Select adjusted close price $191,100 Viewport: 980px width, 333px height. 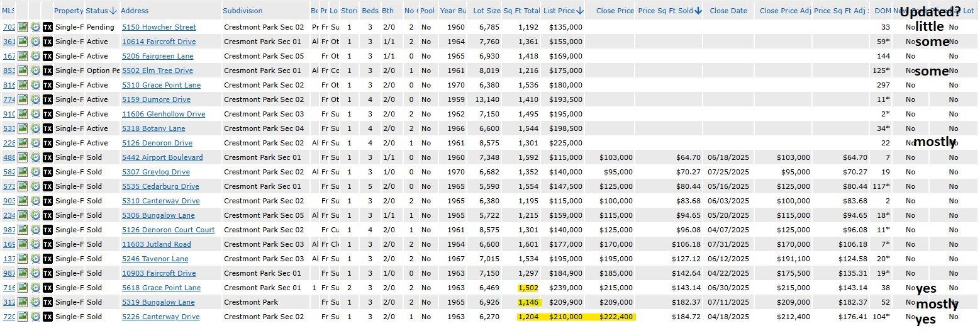(794, 259)
